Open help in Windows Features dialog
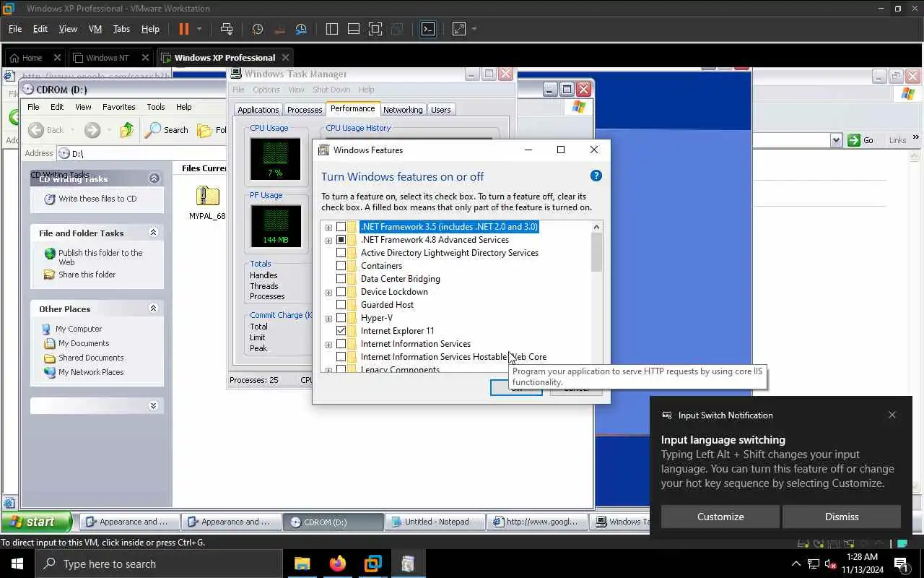Screen dimensions: 924x578 [x=596, y=176]
